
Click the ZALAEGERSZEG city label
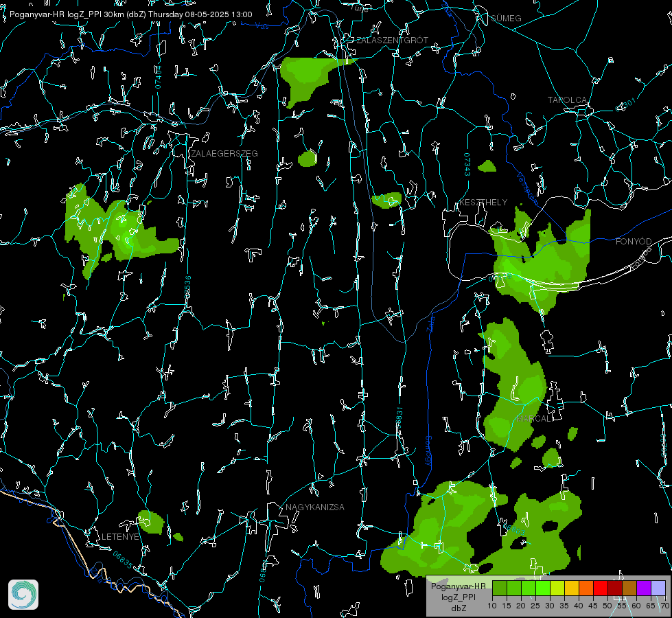click(x=224, y=154)
